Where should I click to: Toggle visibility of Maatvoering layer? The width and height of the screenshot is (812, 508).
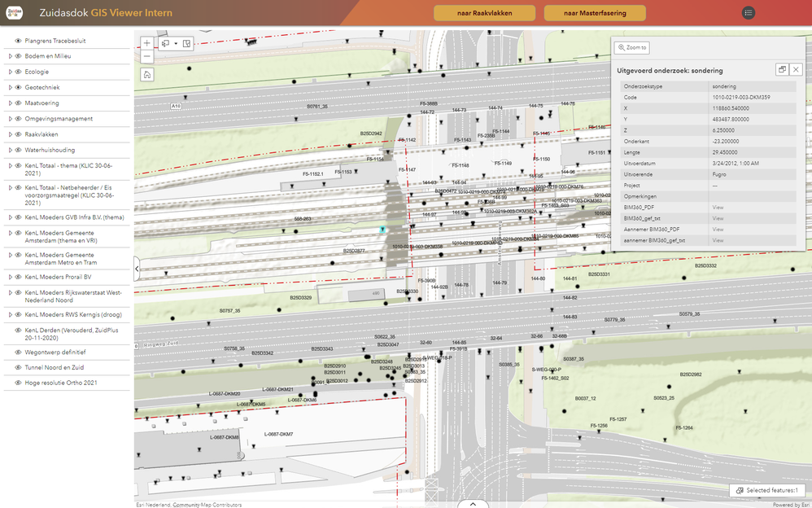(x=18, y=103)
